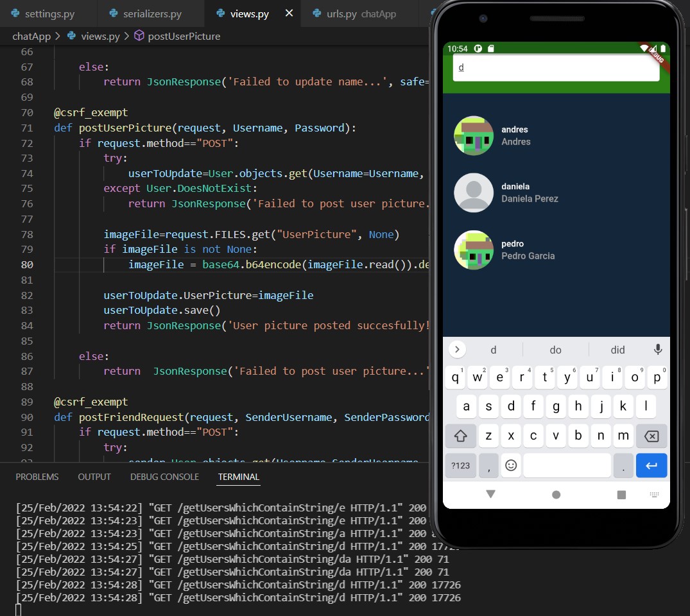Click the search text field containing "d"
This screenshot has height=616, width=690.
(556, 67)
